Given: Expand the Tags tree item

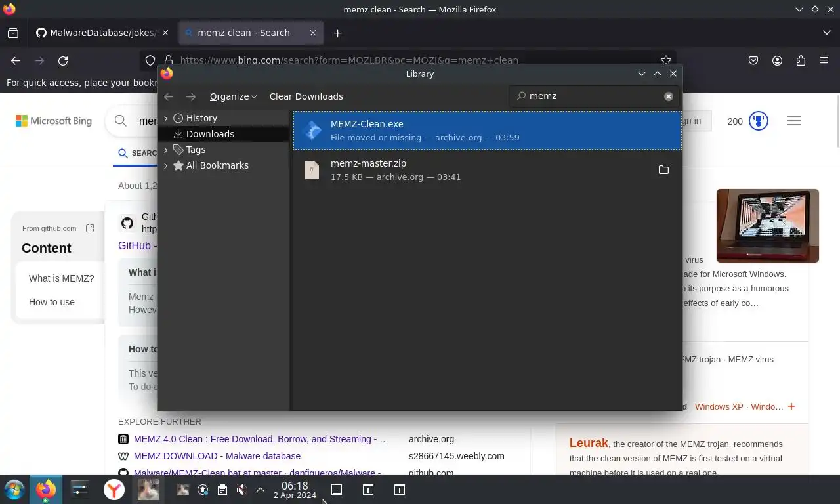Looking at the screenshot, I should (165, 150).
